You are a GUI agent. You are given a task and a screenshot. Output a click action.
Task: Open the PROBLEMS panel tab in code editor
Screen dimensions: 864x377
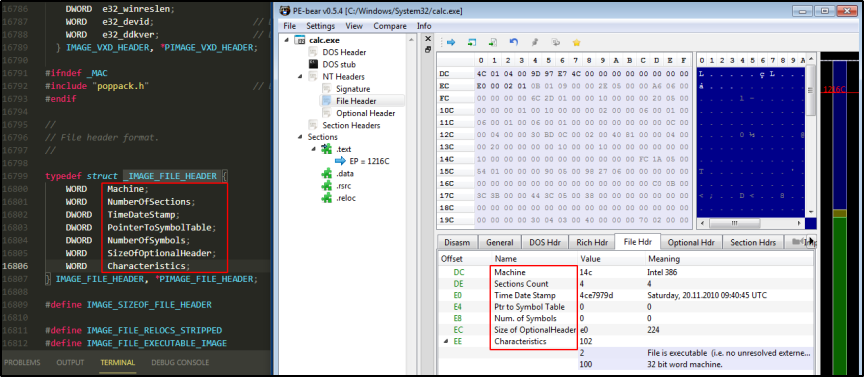[x=22, y=362]
